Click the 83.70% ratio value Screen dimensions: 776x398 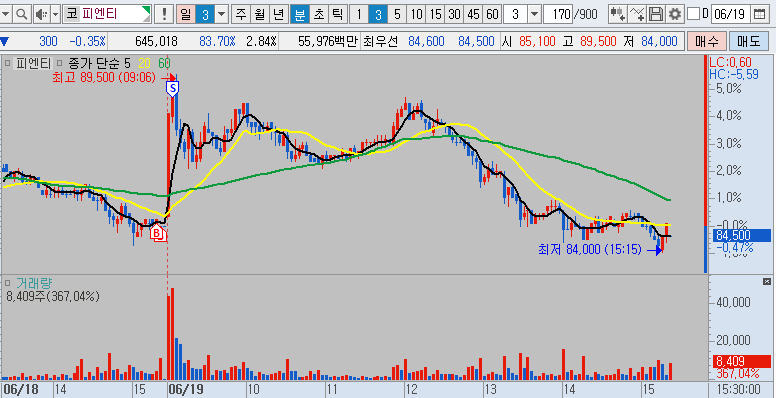[217, 41]
